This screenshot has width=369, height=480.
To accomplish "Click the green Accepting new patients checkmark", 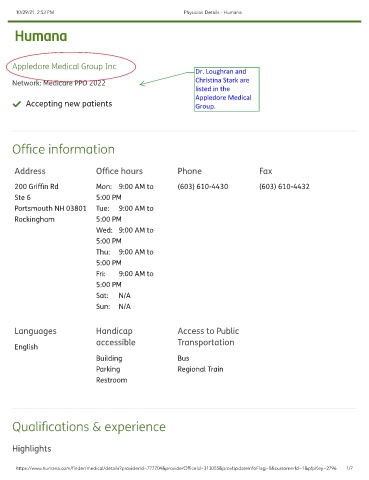I will 17,104.
